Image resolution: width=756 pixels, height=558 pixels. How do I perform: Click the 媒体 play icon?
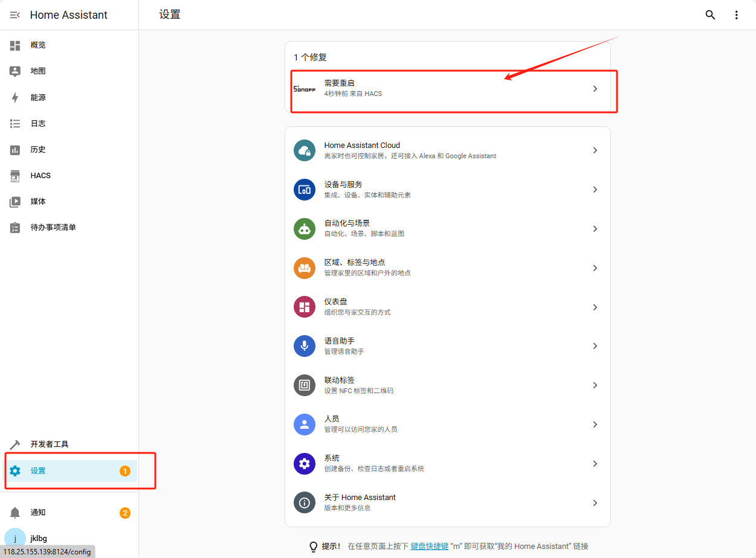pos(15,202)
